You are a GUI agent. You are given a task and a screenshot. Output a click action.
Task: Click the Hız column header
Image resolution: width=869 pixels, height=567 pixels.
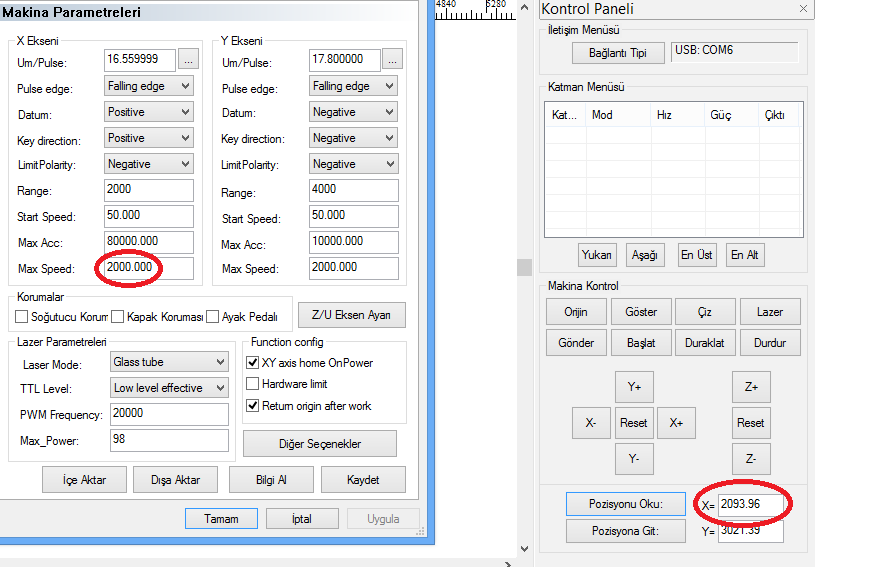pos(665,115)
